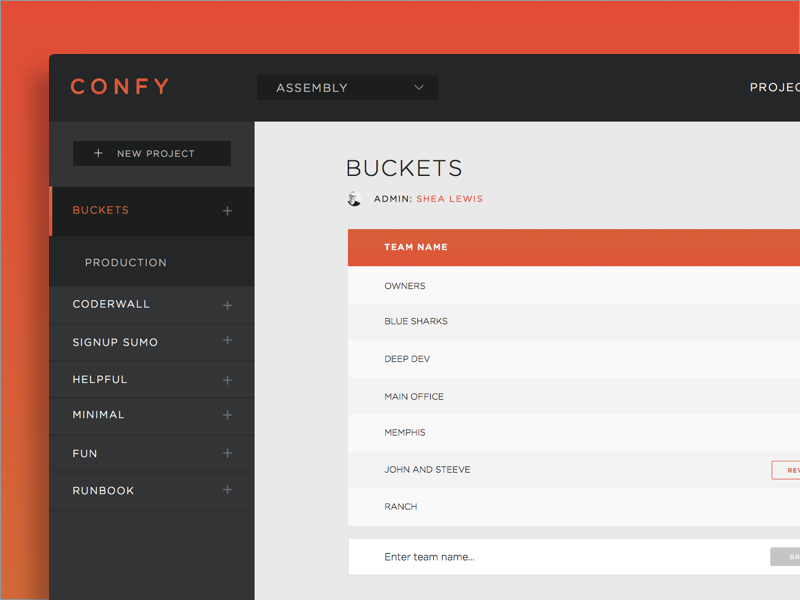Click the BUCKETS page heading
This screenshot has width=800, height=600.
404,168
